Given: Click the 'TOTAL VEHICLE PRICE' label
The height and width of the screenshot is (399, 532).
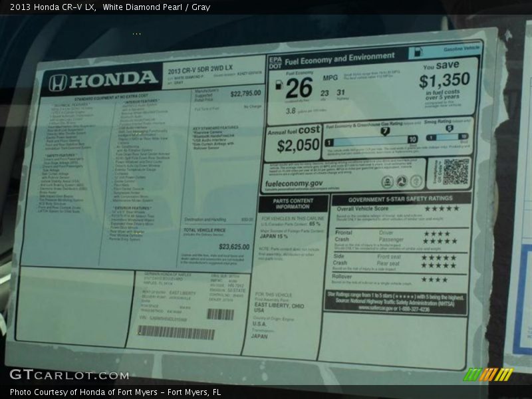Looking at the screenshot, I should click(x=205, y=230).
